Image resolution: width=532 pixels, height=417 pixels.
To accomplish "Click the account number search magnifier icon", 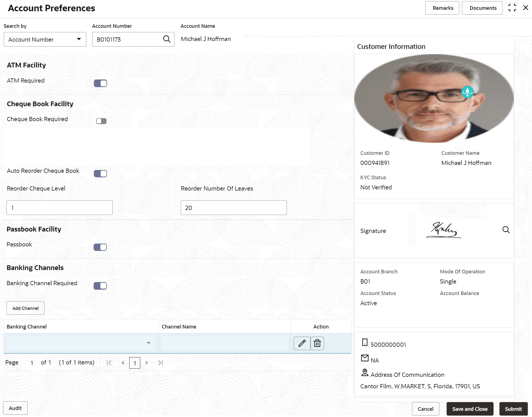I will (x=167, y=39).
